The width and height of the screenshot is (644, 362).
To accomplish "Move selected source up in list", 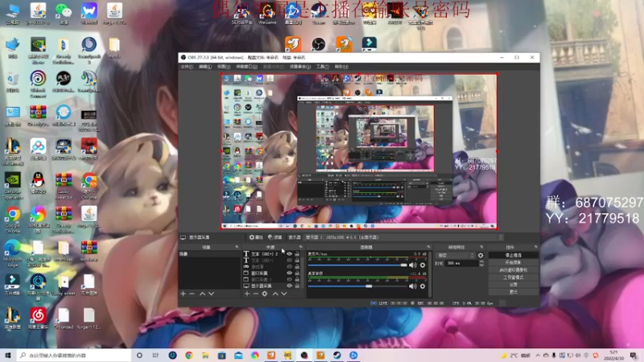I will (275, 294).
